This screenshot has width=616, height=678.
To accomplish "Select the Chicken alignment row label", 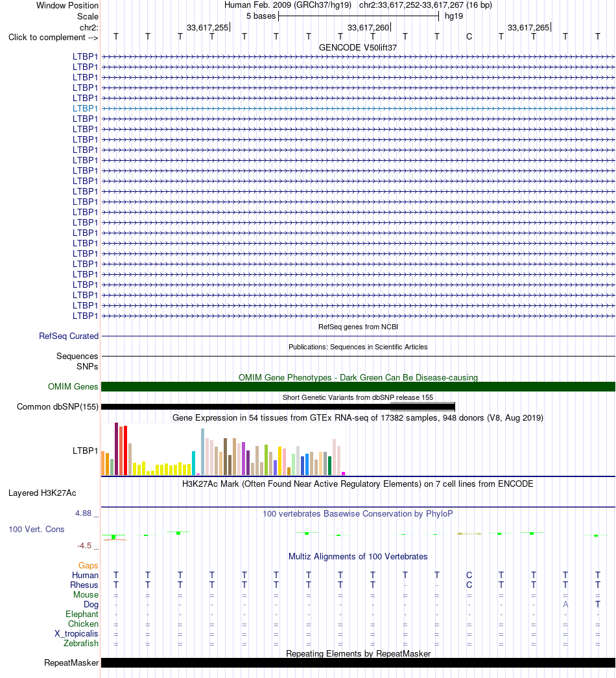I will point(83,624).
